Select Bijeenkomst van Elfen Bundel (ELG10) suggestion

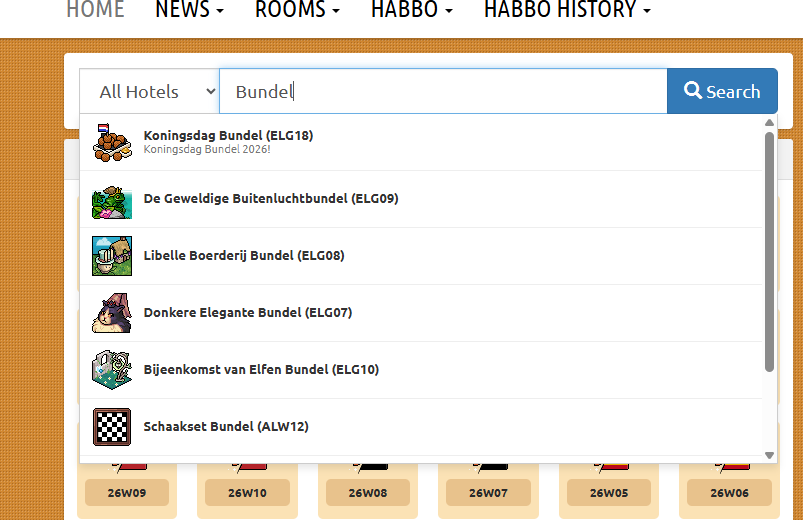[x=421, y=370]
